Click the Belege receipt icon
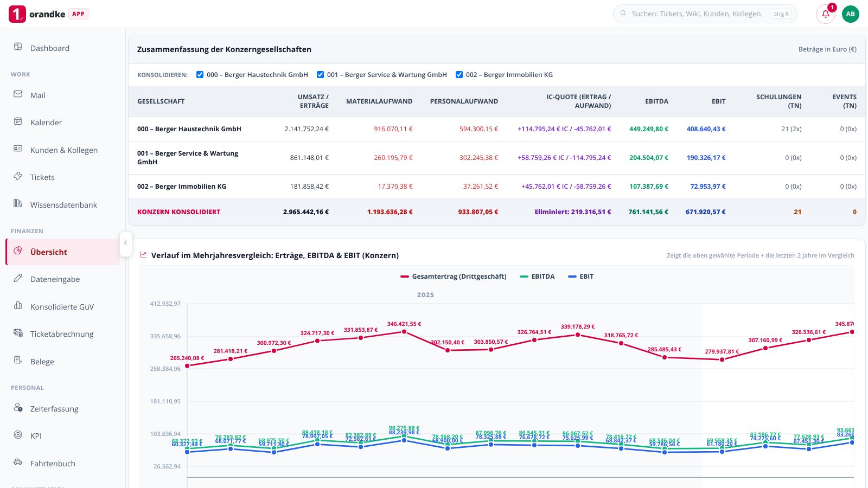 (18, 360)
